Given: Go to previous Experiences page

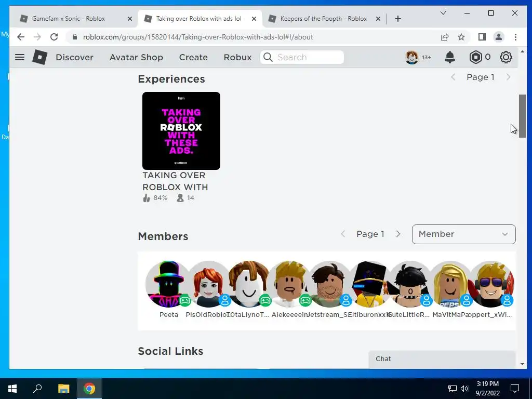Looking at the screenshot, I should point(453,77).
